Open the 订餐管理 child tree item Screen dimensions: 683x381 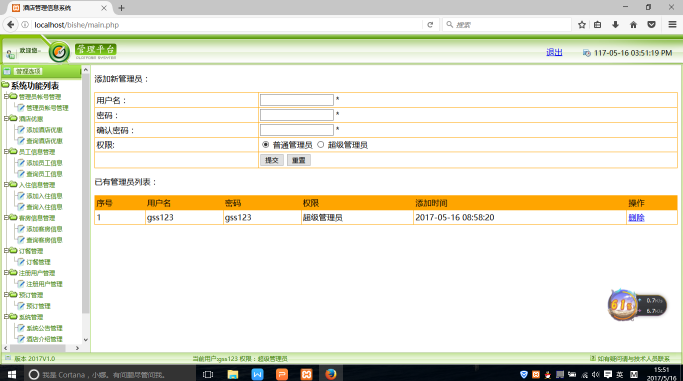click(38, 262)
